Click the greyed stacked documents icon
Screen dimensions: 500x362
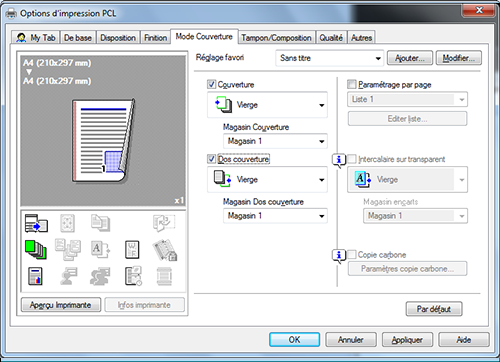point(100,223)
